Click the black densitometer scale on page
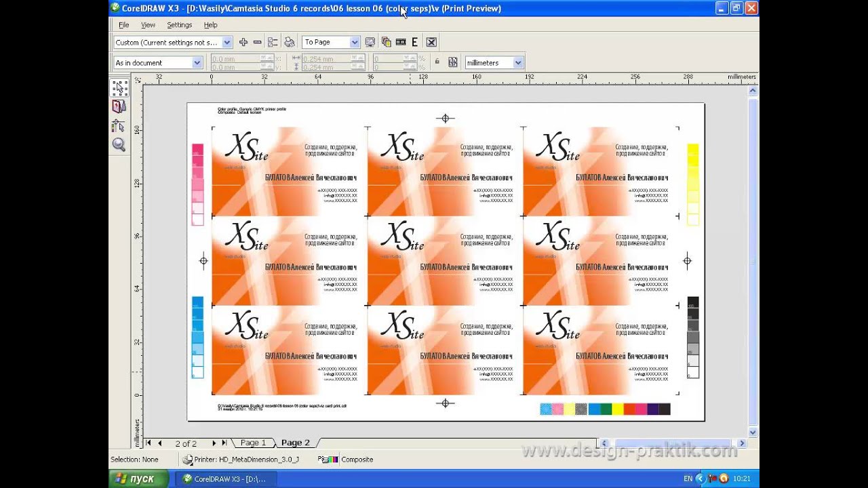This screenshot has height=488, width=868. [x=692, y=338]
